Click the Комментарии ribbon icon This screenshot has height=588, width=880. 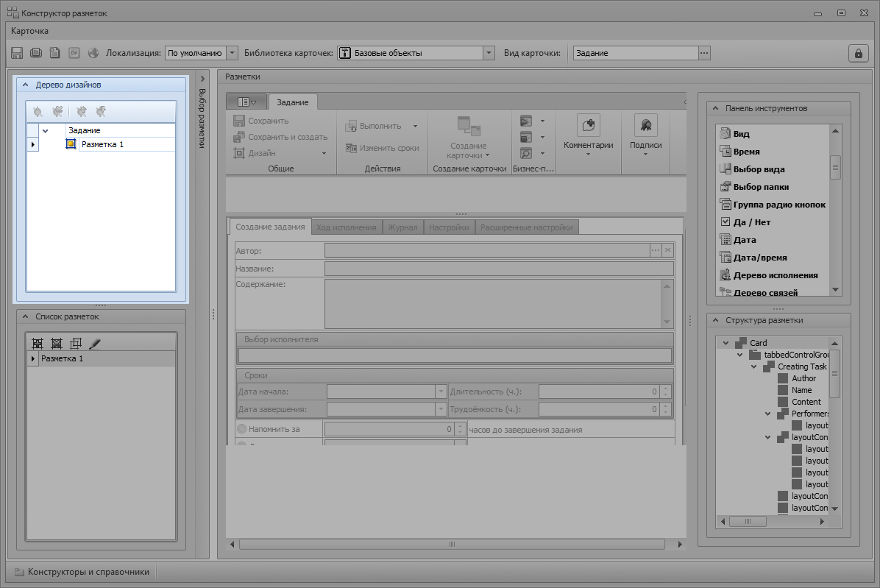(x=588, y=124)
